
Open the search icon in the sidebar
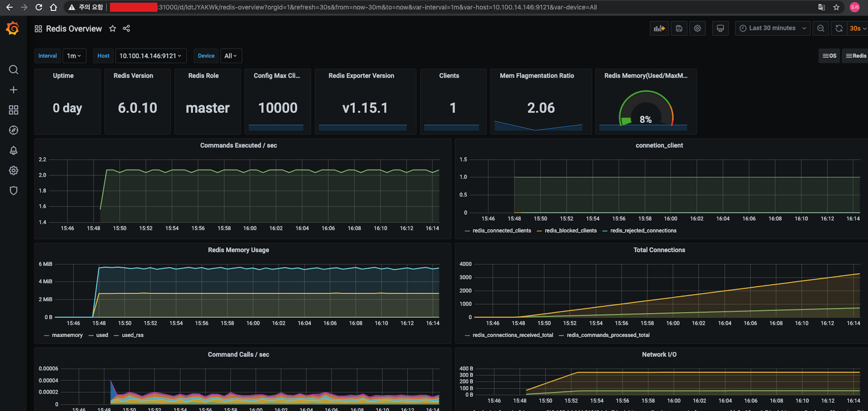14,70
